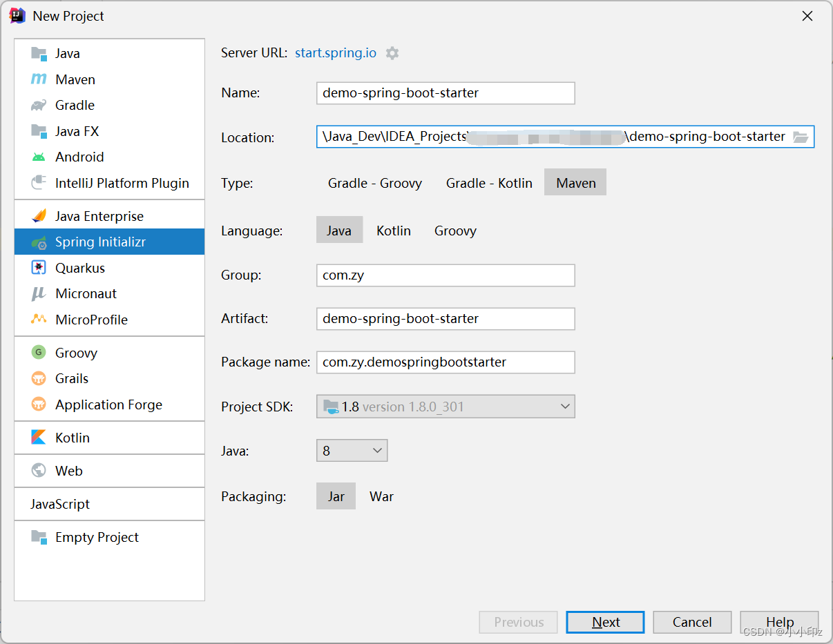The width and height of the screenshot is (833, 644).
Task: Select Java Enterprise list entry
Action: click(109, 216)
